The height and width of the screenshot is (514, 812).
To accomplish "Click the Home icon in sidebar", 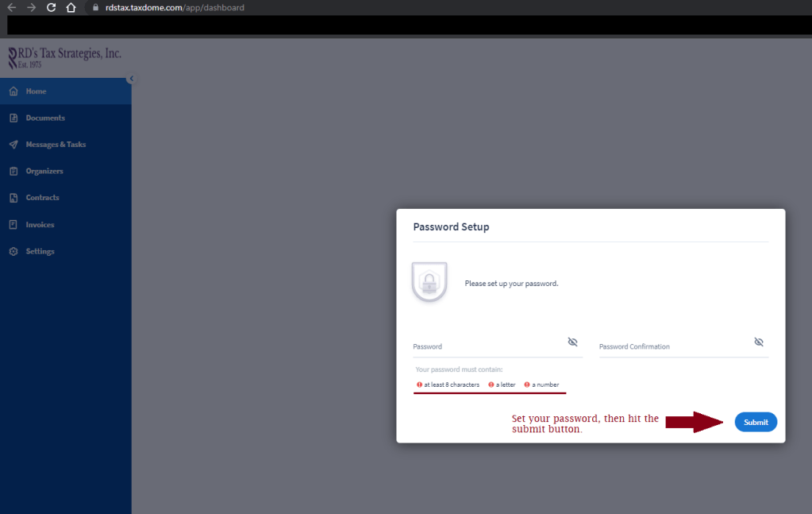I will [x=13, y=91].
